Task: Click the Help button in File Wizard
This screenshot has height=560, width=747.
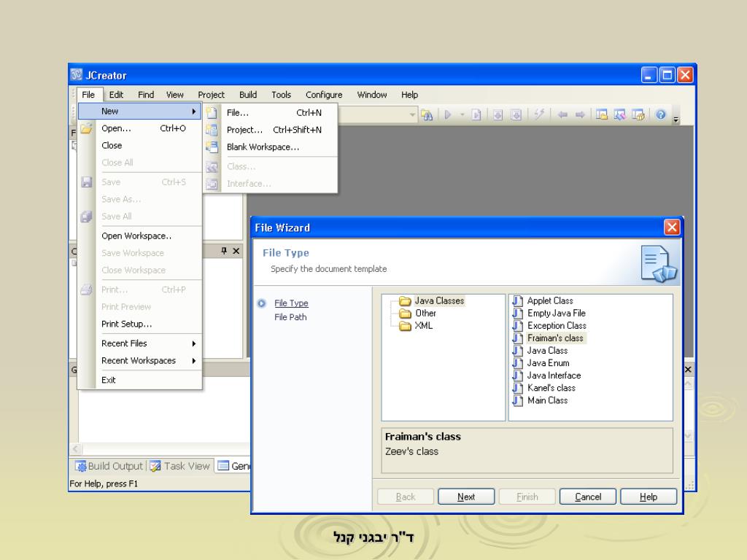Action: (x=649, y=497)
